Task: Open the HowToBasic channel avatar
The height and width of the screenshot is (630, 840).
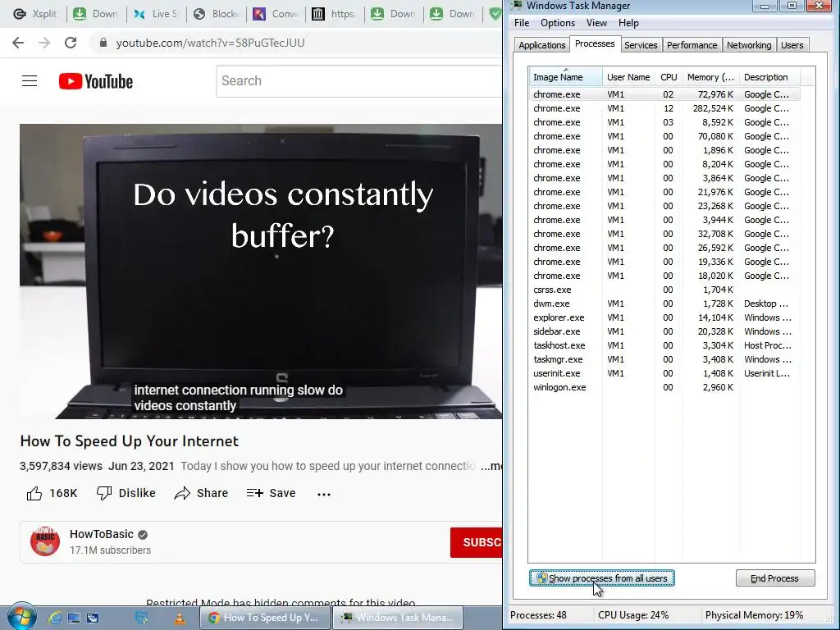Action: 45,541
